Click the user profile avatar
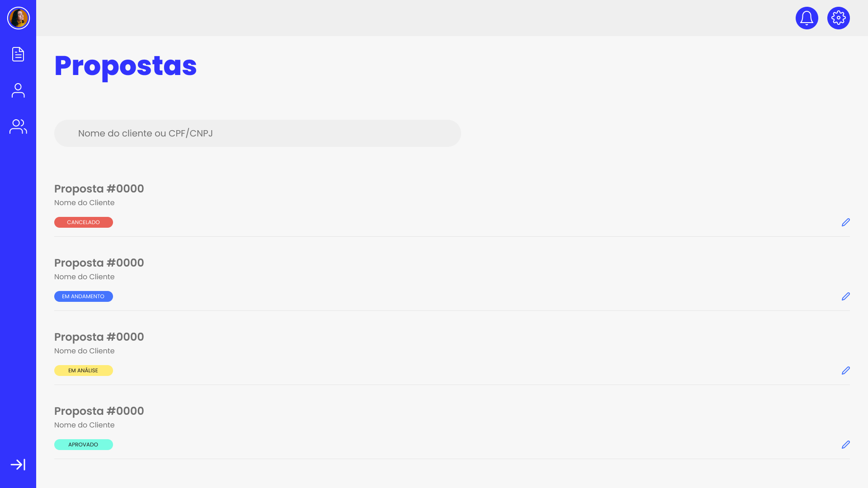The height and width of the screenshot is (488, 868). point(19,18)
